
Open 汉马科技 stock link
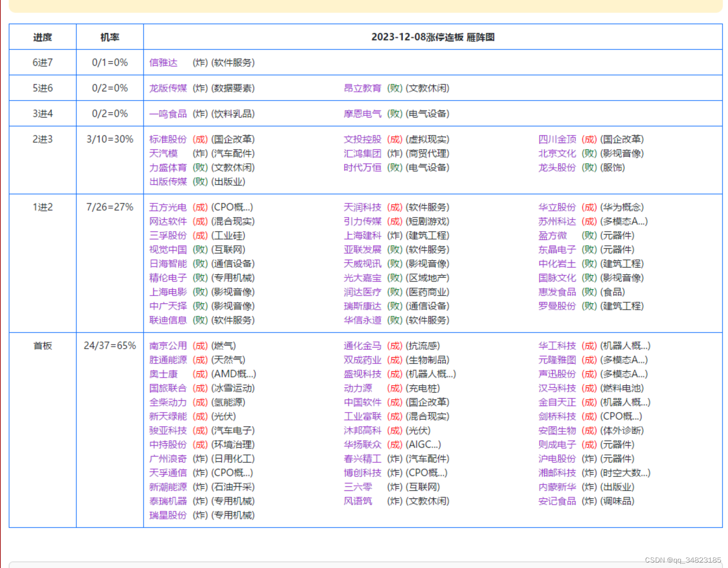[x=557, y=388]
